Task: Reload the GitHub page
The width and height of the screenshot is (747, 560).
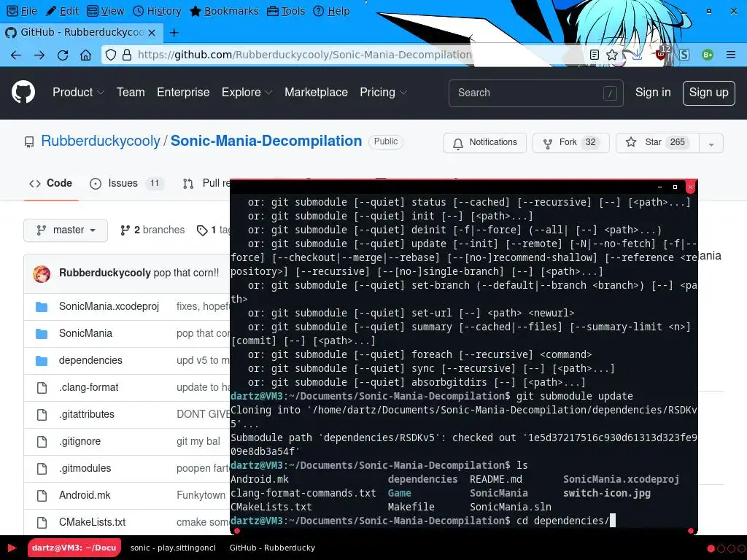Action: pyautogui.click(x=63, y=55)
